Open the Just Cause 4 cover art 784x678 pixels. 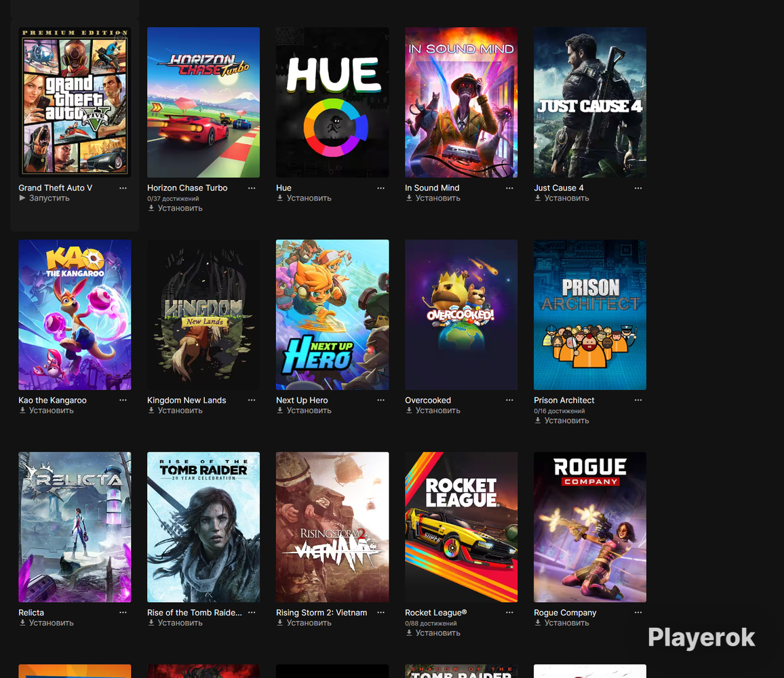click(590, 102)
